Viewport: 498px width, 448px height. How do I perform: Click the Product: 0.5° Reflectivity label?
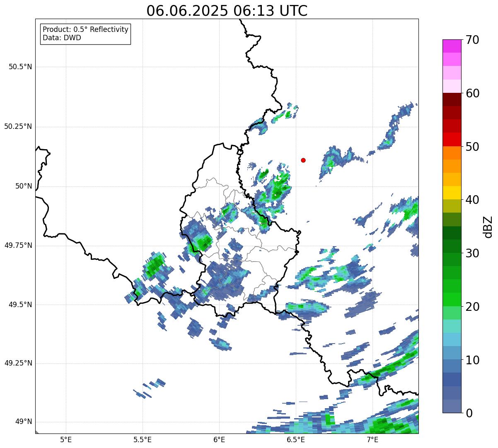(x=85, y=30)
